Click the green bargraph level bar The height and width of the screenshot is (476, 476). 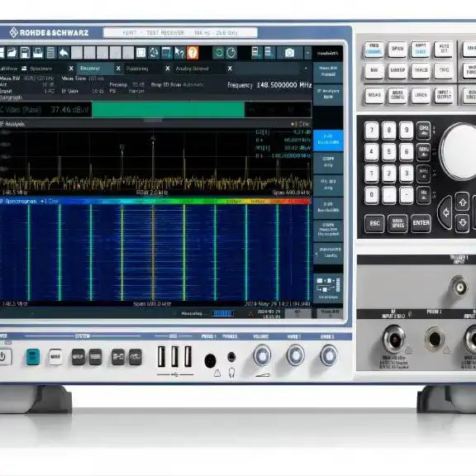point(168,110)
